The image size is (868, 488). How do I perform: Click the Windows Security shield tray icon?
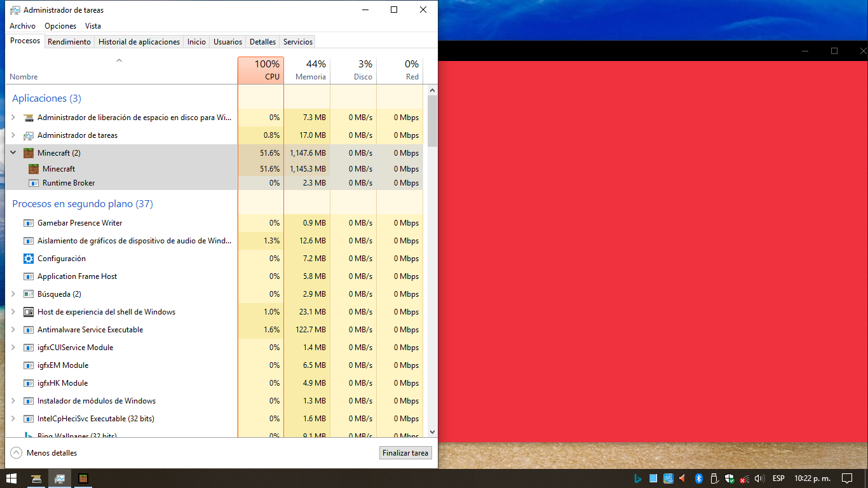(x=729, y=478)
